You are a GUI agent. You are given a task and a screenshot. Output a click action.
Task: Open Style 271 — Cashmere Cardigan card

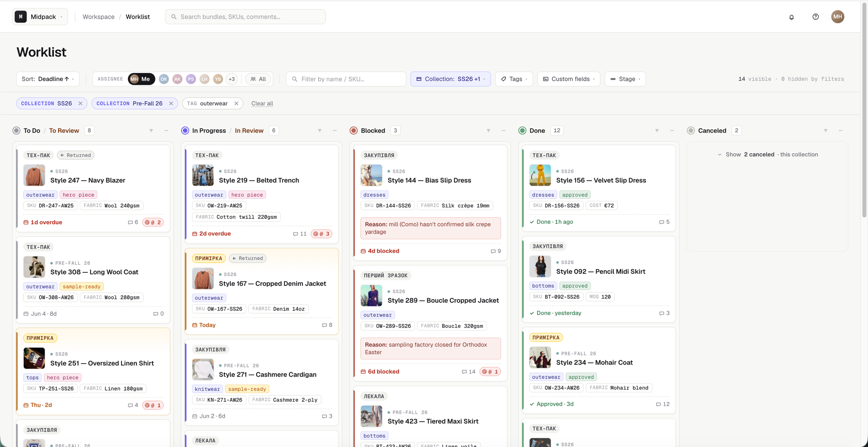261,382
